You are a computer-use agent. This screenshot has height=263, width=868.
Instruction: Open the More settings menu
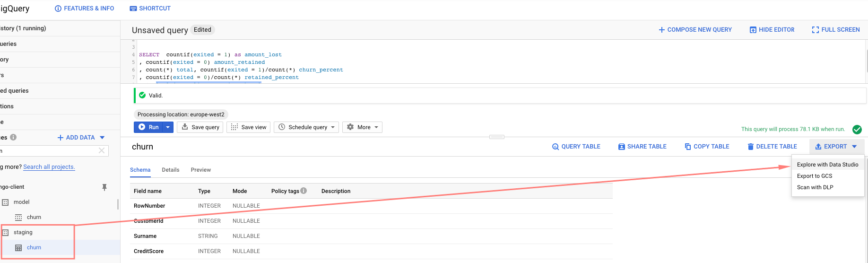(362, 127)
